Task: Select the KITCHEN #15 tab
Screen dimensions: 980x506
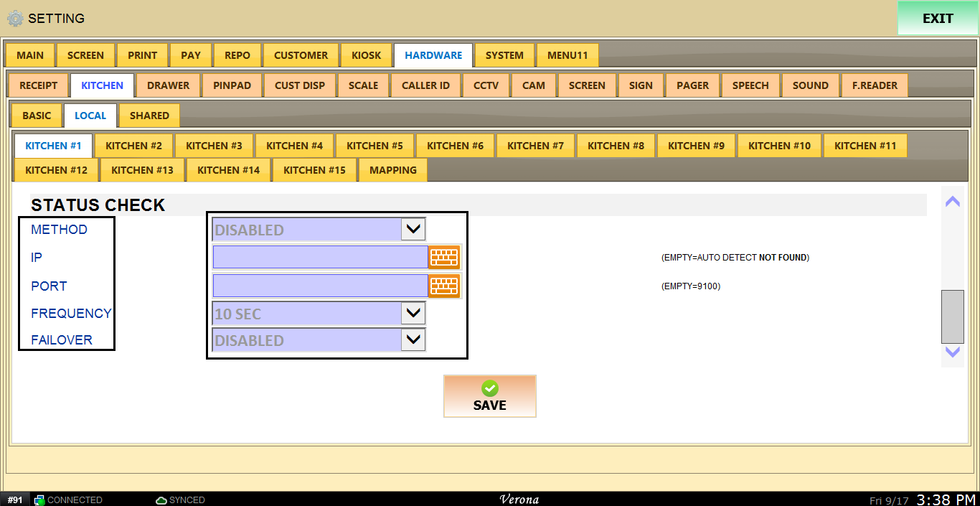Action: pyautogui.click(x=315, y=170)
